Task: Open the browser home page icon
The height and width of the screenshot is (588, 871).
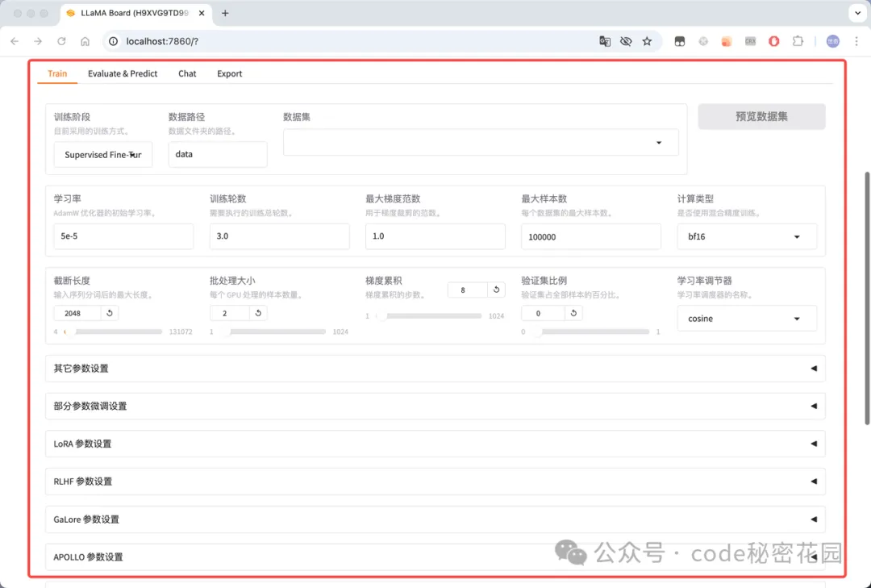Action: tap(85, 41)
